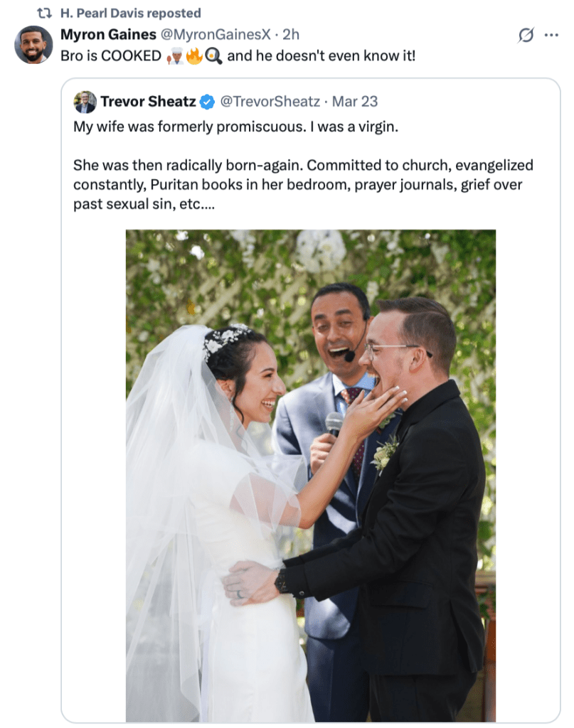
Task: Click the 'She was then radically born-again' paragraph
Action: point(303,184)
